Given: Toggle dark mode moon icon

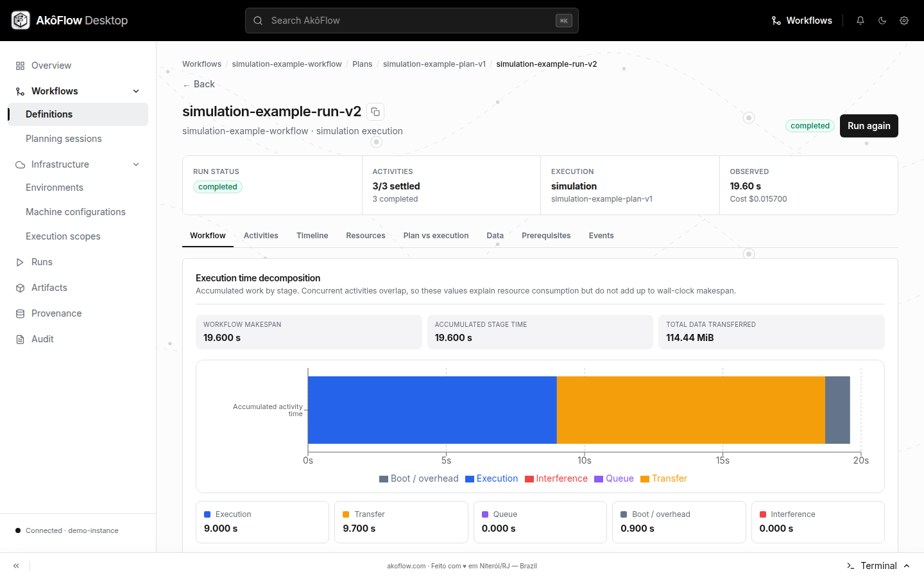Looking at the screenshot, I should click(882, 21).
